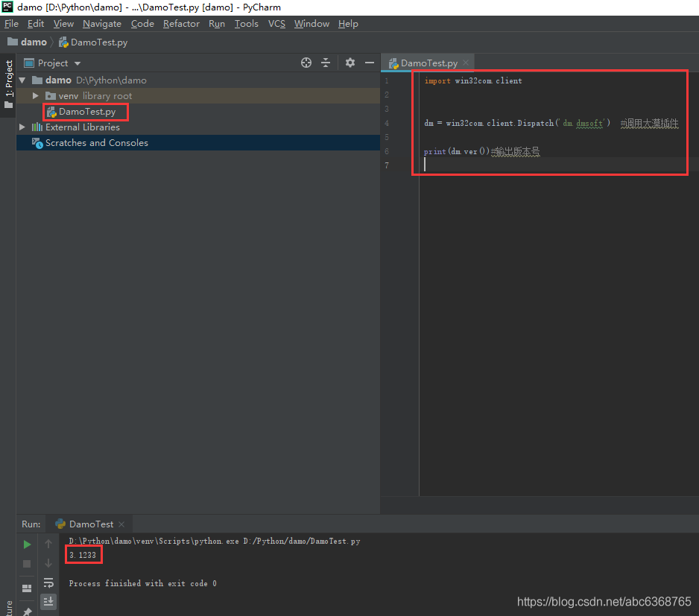
Task: Switch to the DamoTest.py editor tab
Action: point(428,63)
